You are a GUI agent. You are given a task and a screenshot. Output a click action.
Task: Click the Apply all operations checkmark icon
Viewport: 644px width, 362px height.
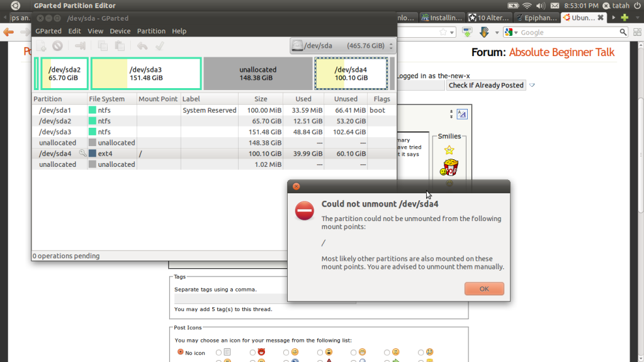click(160, 46)
